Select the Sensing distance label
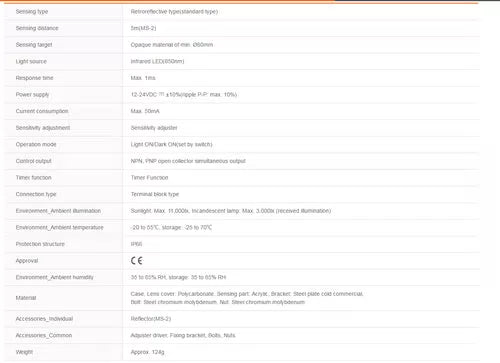Screen dimensions: 500x363 point(37,28)
